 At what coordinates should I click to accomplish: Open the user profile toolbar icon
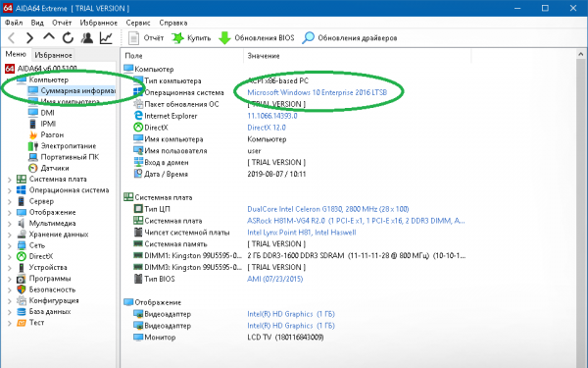point(87,38)
